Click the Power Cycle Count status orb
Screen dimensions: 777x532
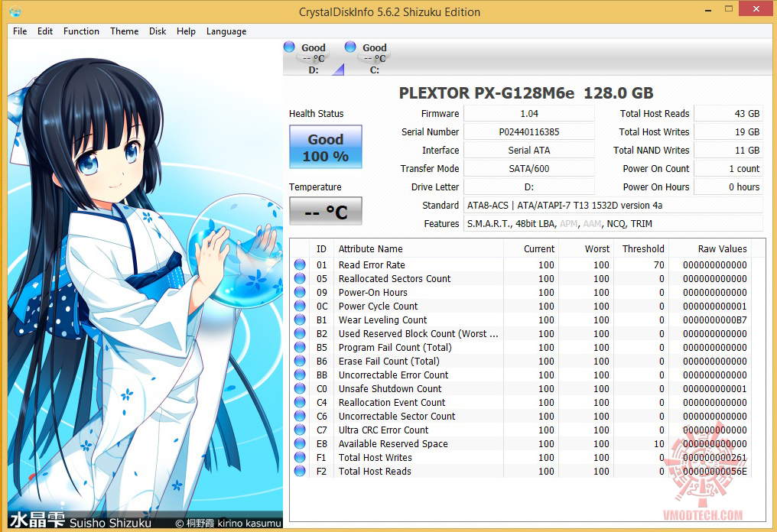pyautogui.click(x=300, y=306)
